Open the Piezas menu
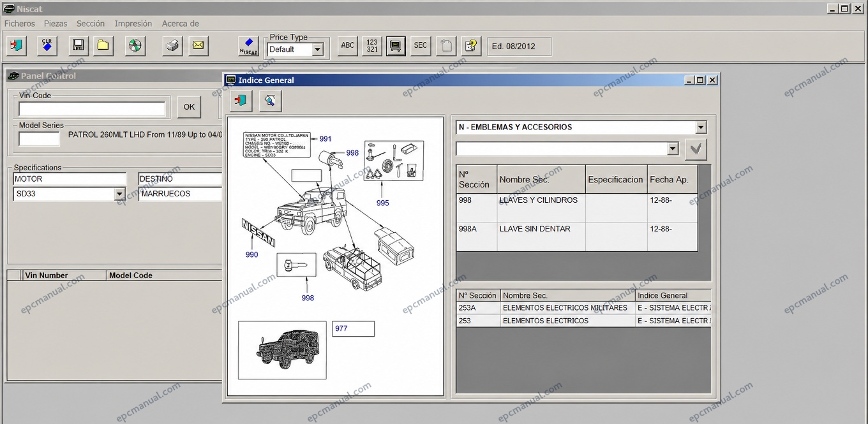This screenshot has height=424, width=868. [56, 24]
